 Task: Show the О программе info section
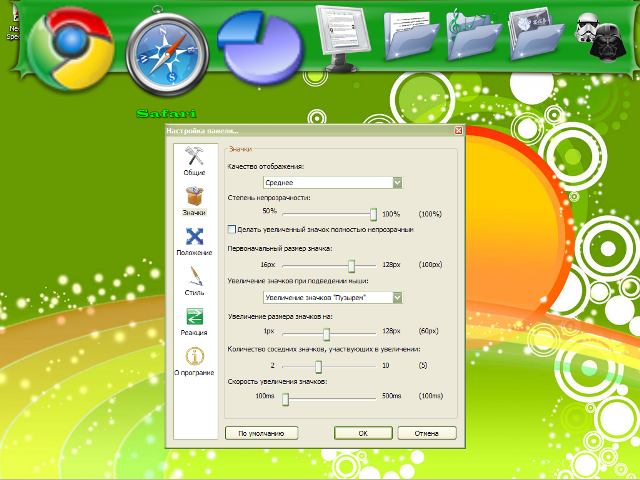click(194, 360)
